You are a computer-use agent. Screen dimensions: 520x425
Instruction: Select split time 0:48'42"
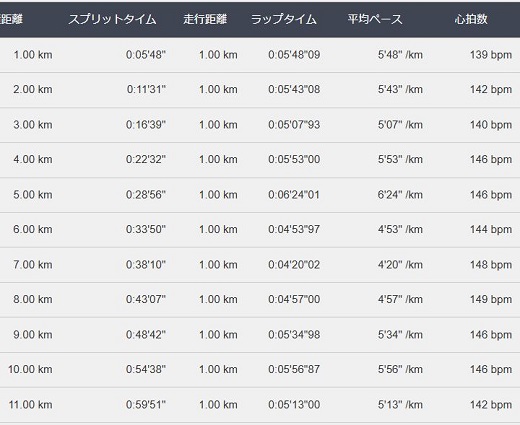click(146, 335)
